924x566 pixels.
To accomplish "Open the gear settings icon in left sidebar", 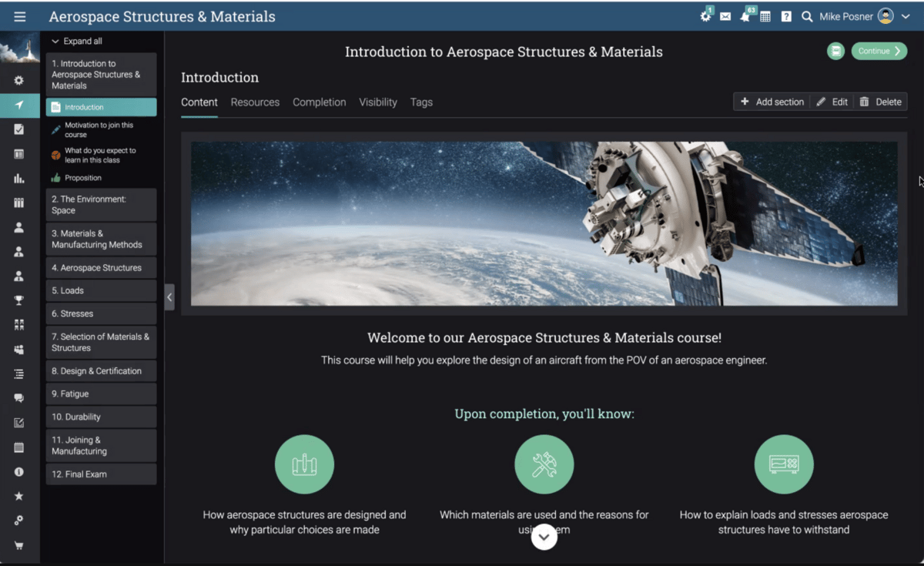I will tap(19, 80).
